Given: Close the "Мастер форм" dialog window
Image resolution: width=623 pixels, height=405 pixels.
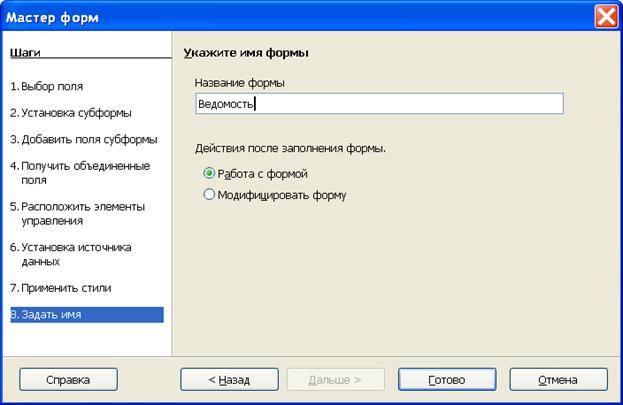Looking at the screenshot, I should 606,17.
